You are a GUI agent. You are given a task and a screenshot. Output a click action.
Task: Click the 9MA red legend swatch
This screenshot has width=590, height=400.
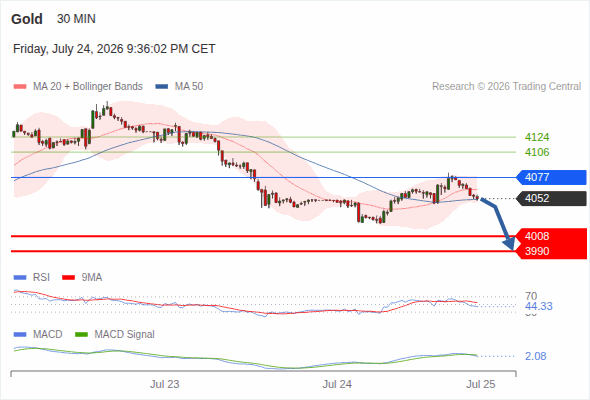68,278
